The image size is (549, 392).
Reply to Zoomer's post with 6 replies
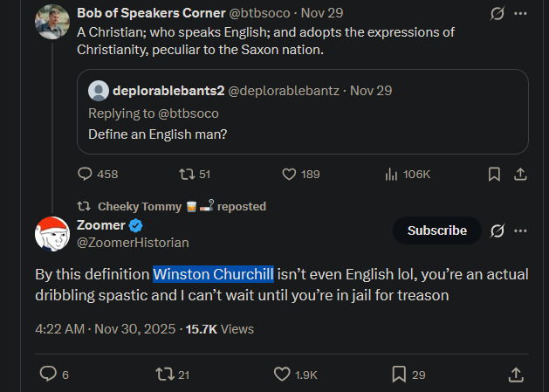tap(49, 374)
